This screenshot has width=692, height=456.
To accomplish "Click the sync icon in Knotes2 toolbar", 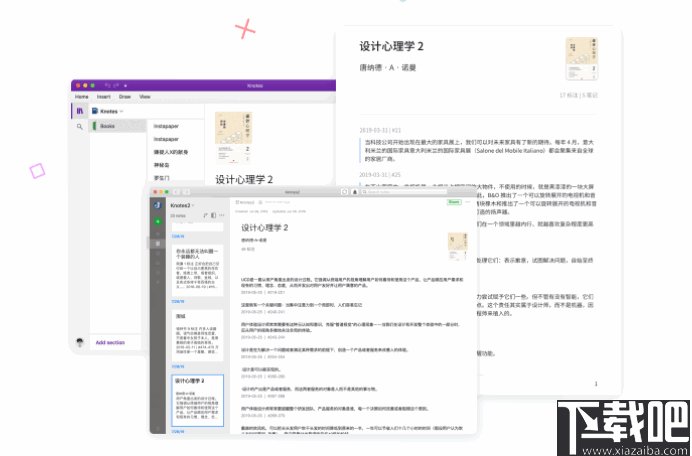I will [x=345, y=192].
